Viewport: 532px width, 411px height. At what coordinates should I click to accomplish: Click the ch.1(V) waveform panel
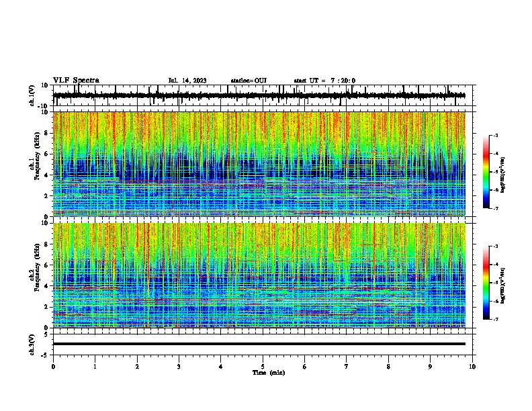pos(264,95)
